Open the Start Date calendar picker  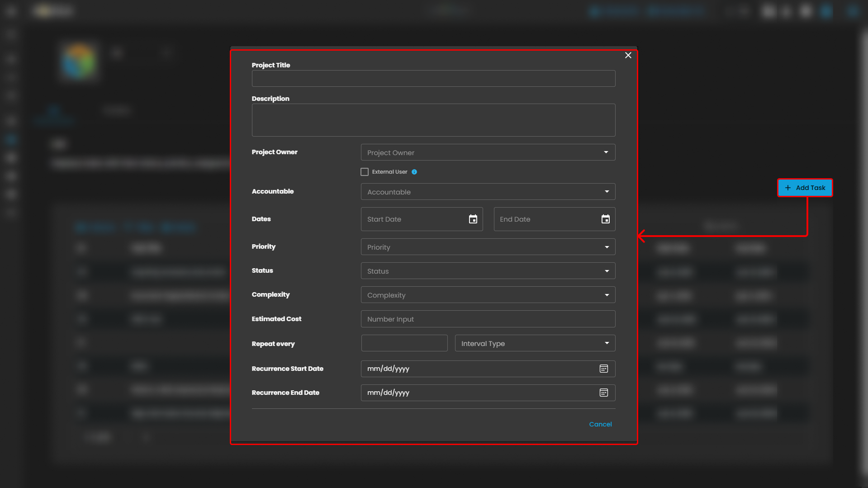(473, 219)
